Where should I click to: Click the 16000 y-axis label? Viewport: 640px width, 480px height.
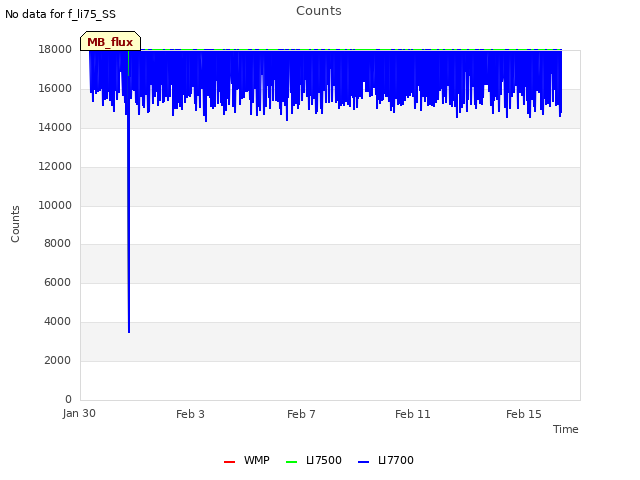point(55,89)
